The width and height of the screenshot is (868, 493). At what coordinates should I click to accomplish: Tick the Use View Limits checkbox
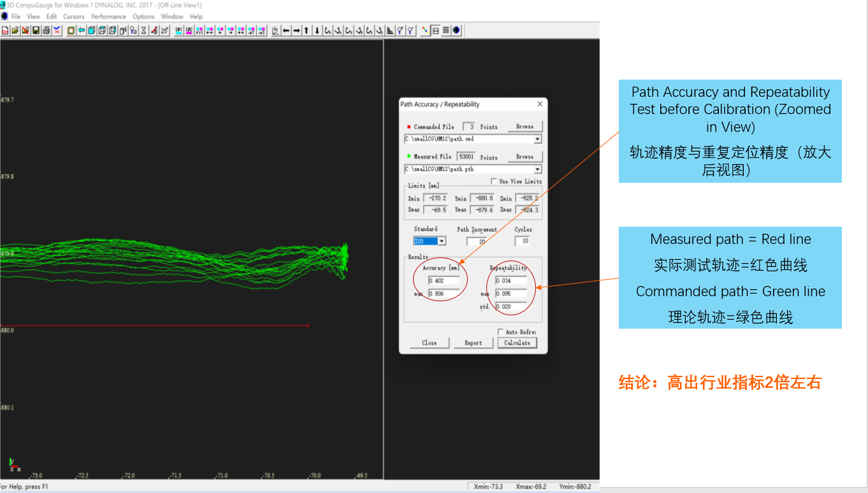pos(494,182)
